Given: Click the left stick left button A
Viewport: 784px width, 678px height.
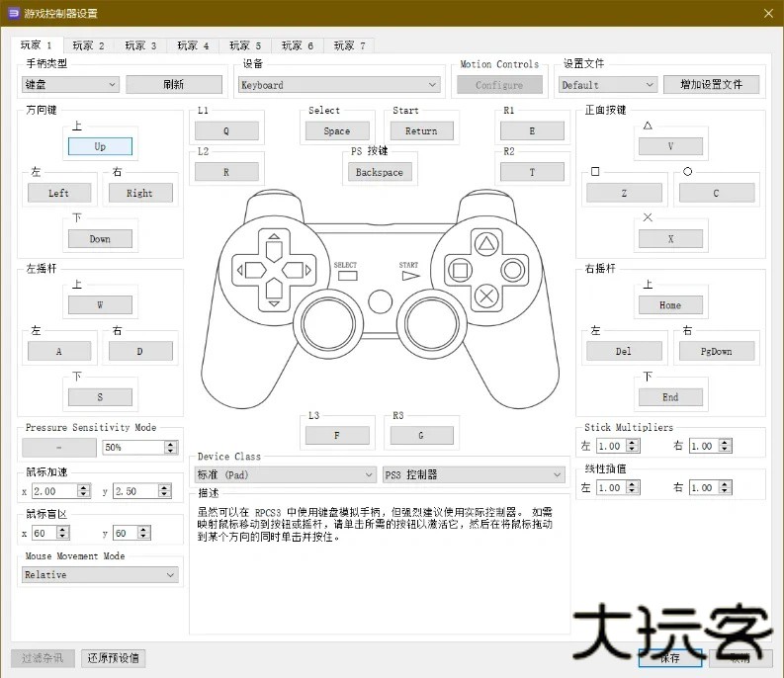Looking at the screenshot, I should (x=59, y=351).
